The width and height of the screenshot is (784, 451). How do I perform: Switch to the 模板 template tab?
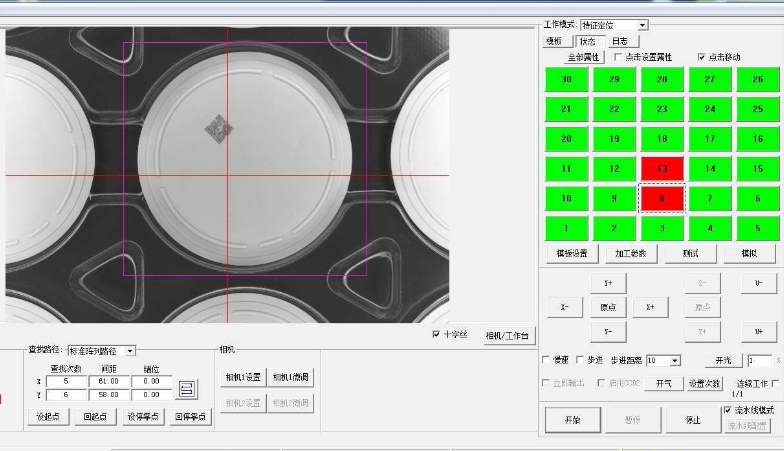pos(554,41)
